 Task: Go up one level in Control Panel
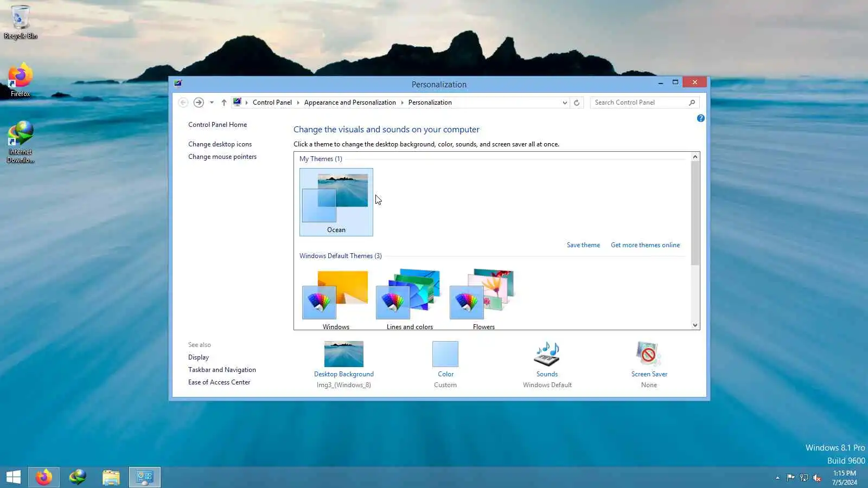tap(224, 102)
